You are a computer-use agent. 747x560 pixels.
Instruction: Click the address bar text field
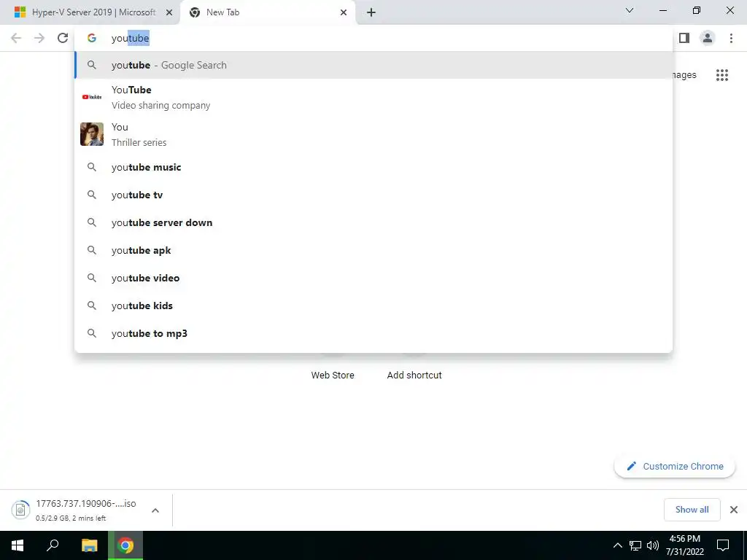pos(374,38)
